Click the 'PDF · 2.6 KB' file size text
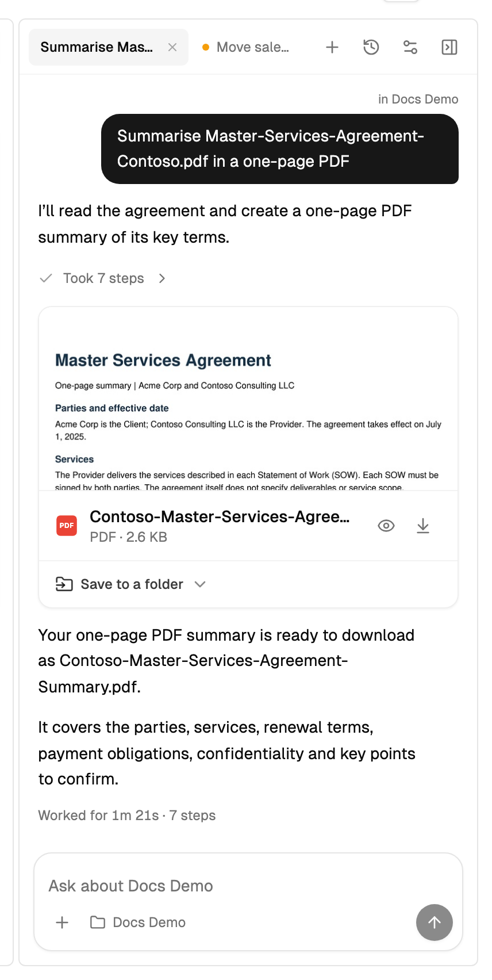Screen dimensions: 492x980 pos(129,537)
